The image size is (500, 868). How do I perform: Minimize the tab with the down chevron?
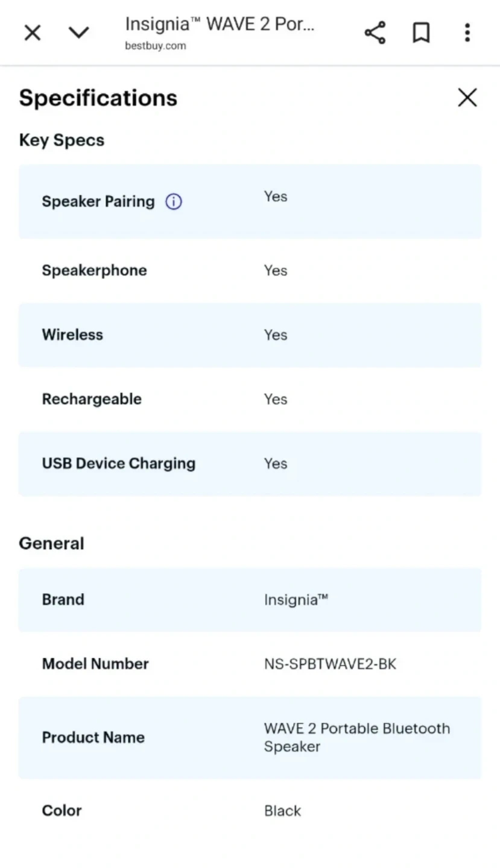79,33
